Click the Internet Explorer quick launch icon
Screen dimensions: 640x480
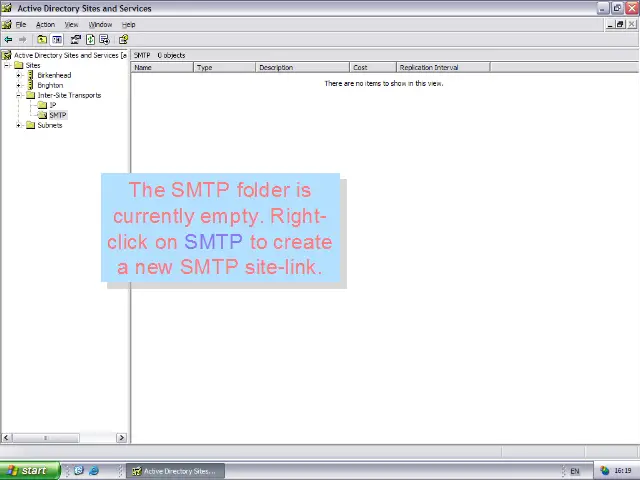pos(94,471)
